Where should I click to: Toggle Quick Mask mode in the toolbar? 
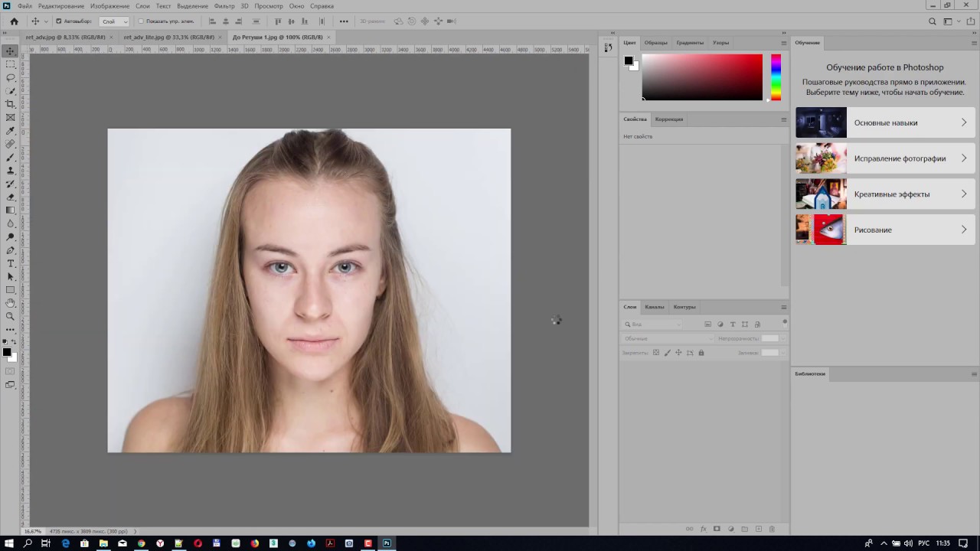[x=10, y=371]
